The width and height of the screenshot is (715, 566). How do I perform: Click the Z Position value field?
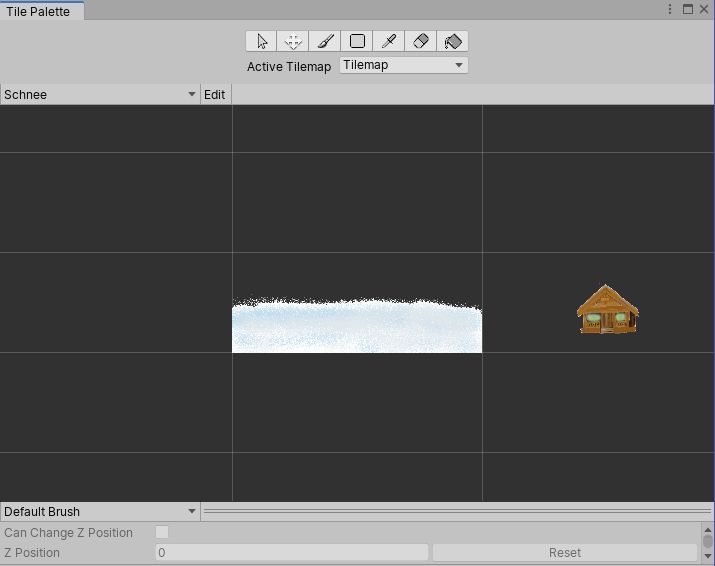[292, 553]
